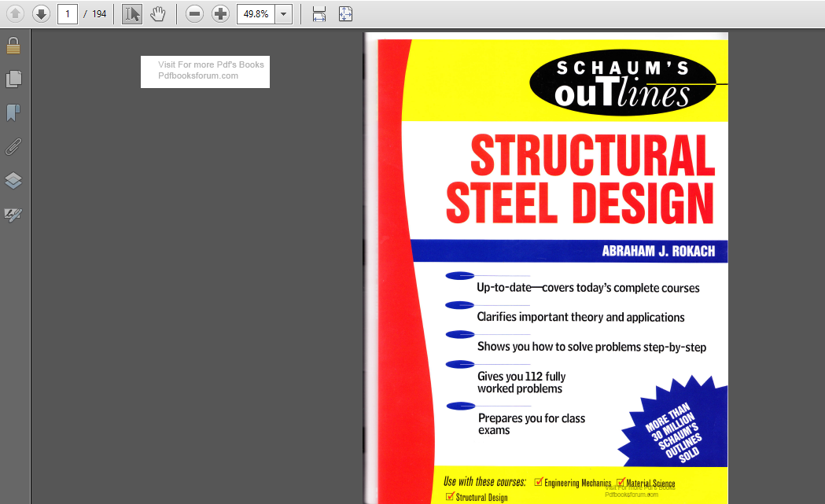Go to next page arrow

(41, 13)
